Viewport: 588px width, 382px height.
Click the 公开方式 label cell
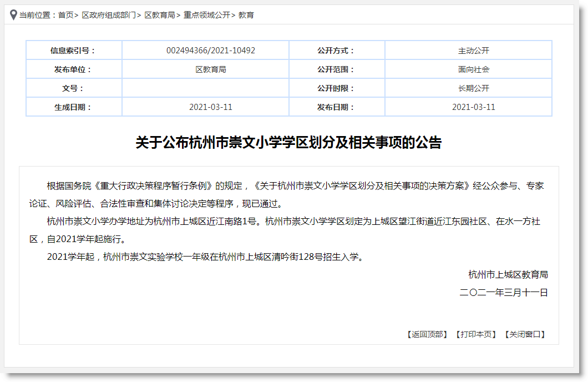tap(337, 51)
